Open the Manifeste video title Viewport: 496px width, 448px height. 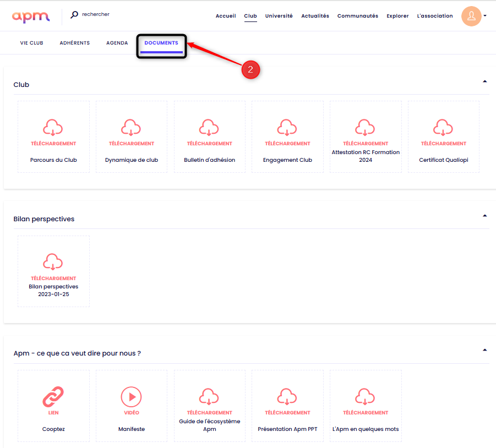132,429
